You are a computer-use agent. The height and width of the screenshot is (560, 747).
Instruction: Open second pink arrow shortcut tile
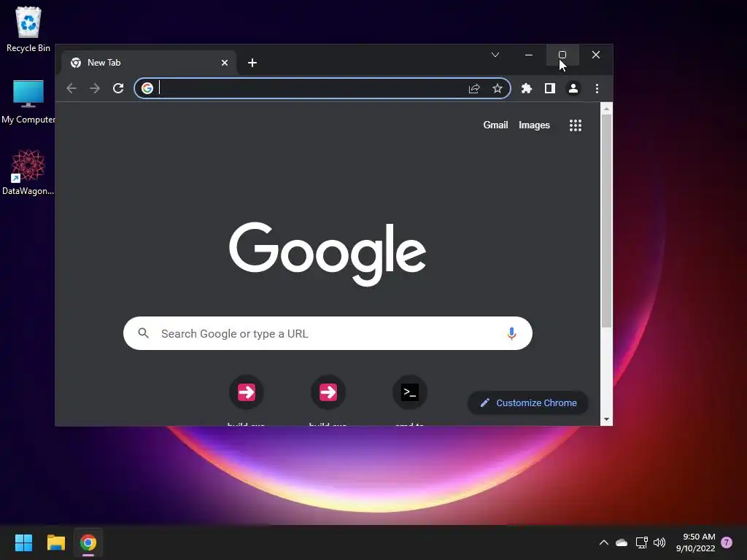click(x=328, y=392)
